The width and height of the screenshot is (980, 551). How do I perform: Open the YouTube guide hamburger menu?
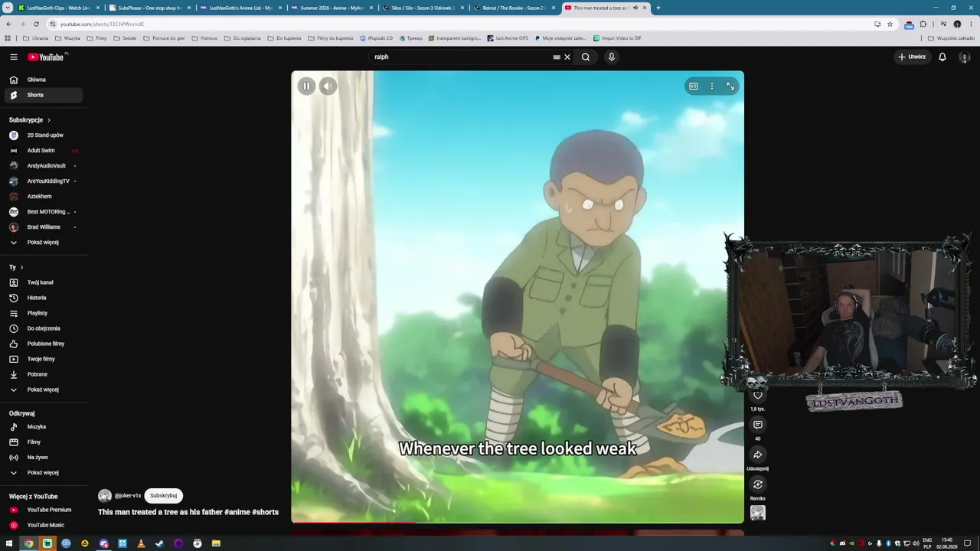(x=14, y=57)
